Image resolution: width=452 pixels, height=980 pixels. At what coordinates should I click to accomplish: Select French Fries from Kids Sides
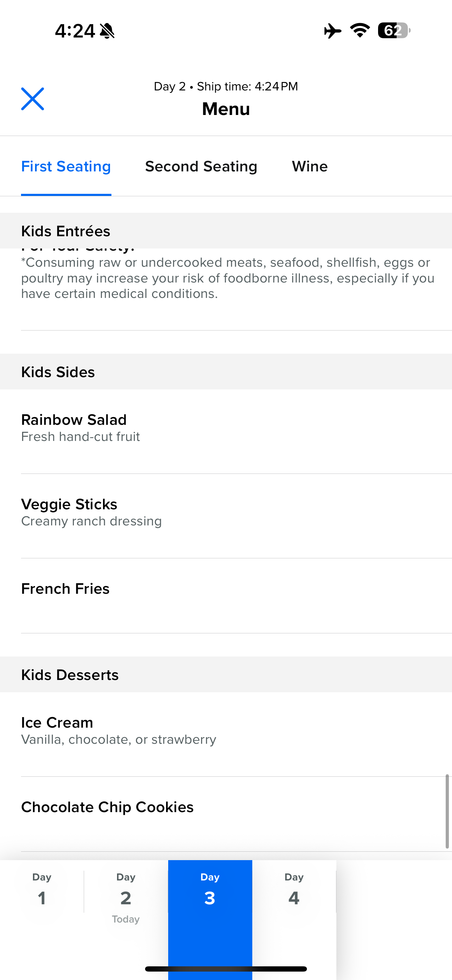coord(66,588)
